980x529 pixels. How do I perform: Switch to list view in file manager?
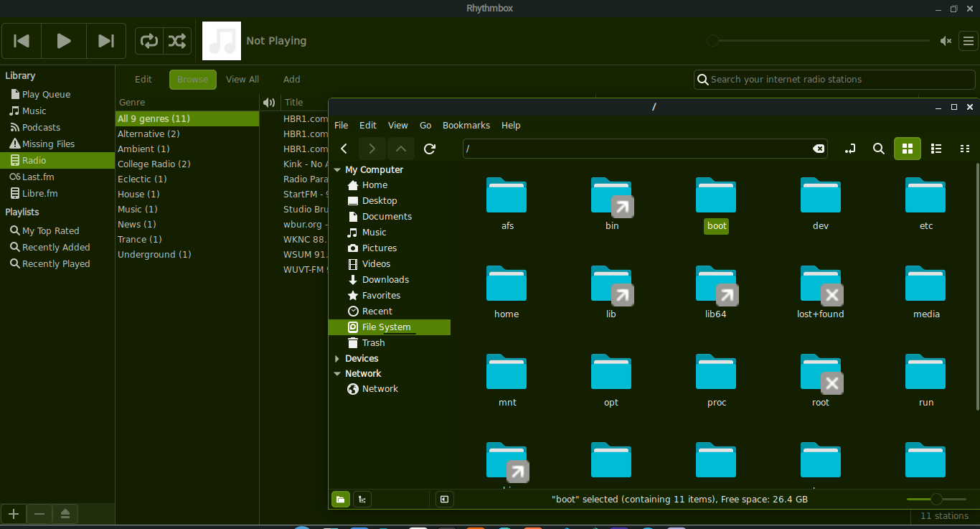coord(936,149)
